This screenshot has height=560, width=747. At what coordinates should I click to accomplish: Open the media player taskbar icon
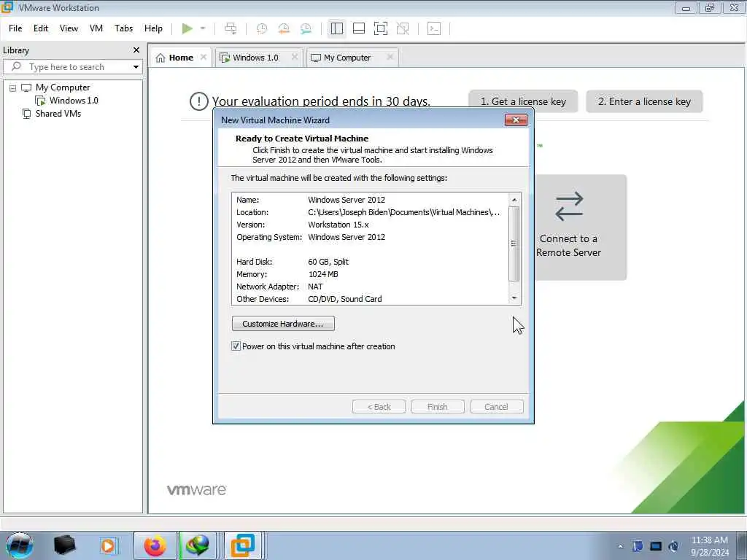pos(108,545)
